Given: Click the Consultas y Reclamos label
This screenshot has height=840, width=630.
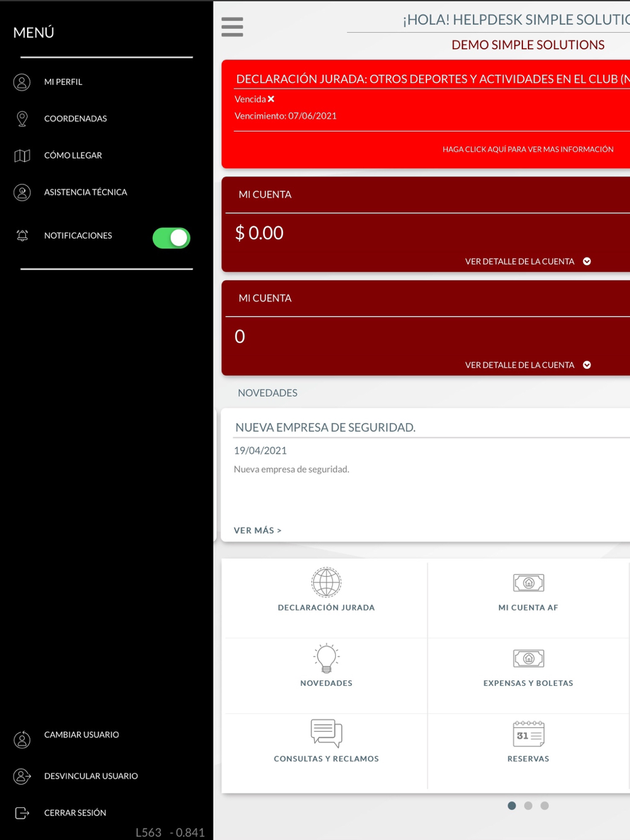Looking at the screenshot, I should click(326, 759).
